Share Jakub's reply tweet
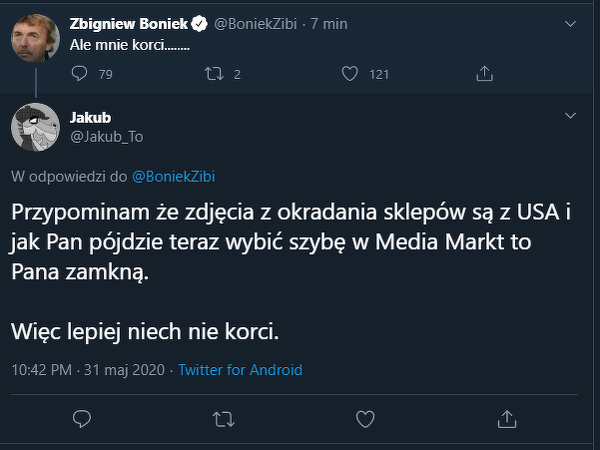Viewport: 600px width, 450px height. click(x=507, y=418)
